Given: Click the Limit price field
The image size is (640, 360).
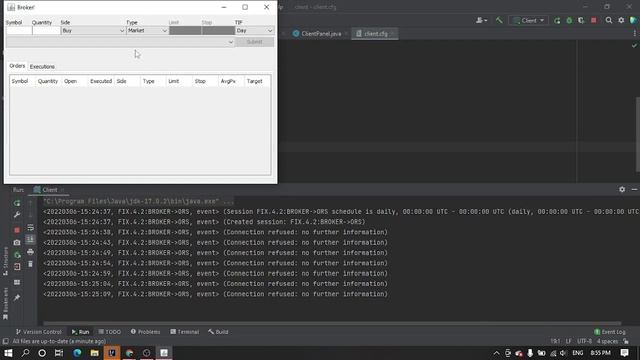Looking at the screenshot, I should (185, 31).
